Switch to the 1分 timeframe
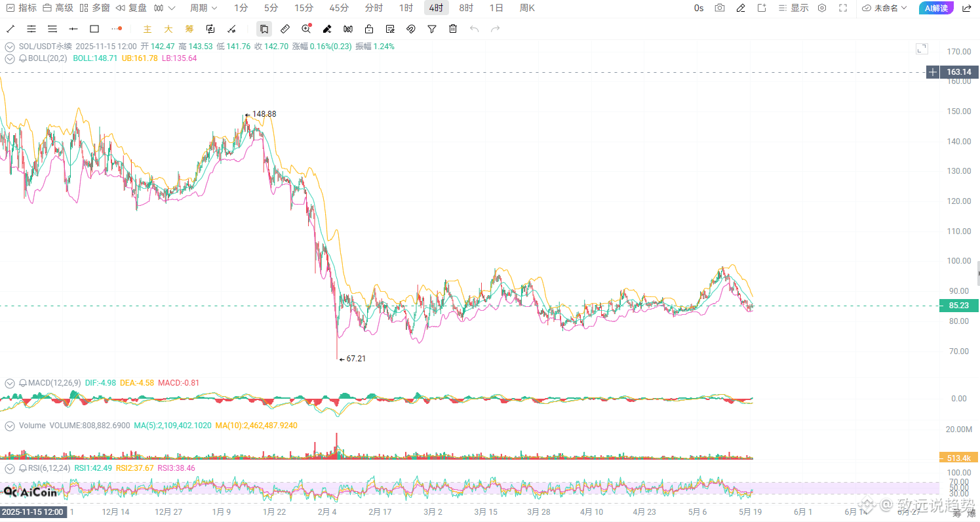This screenshot has width=980, height=522. point(241,8)
